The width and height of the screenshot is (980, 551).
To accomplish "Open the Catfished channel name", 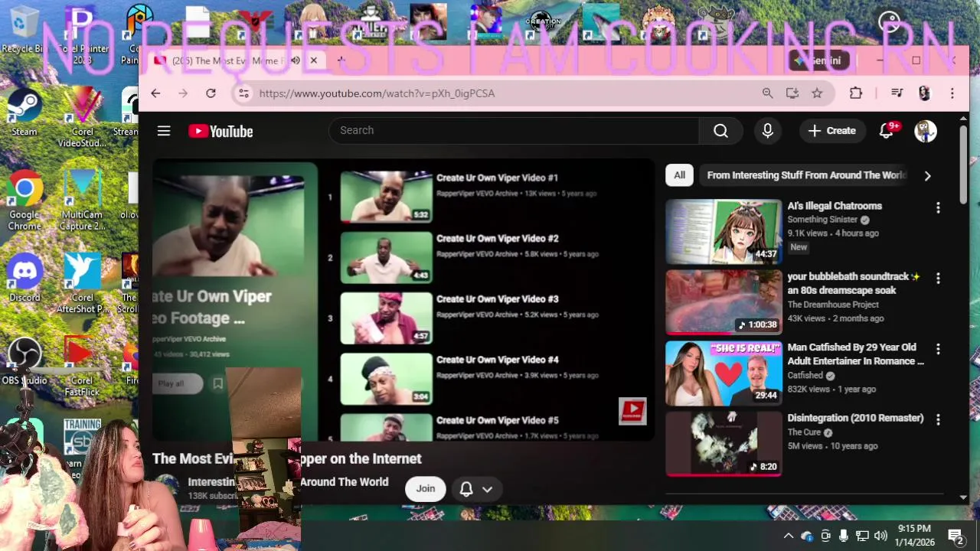I will [805, 376].
